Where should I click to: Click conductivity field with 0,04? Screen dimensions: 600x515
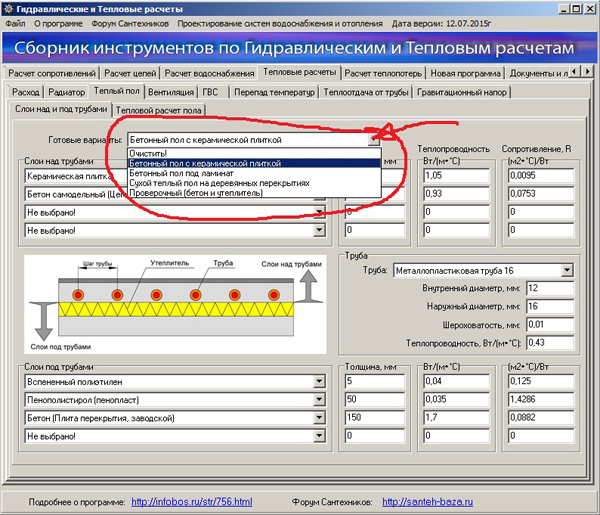click(x=457, y=381)
